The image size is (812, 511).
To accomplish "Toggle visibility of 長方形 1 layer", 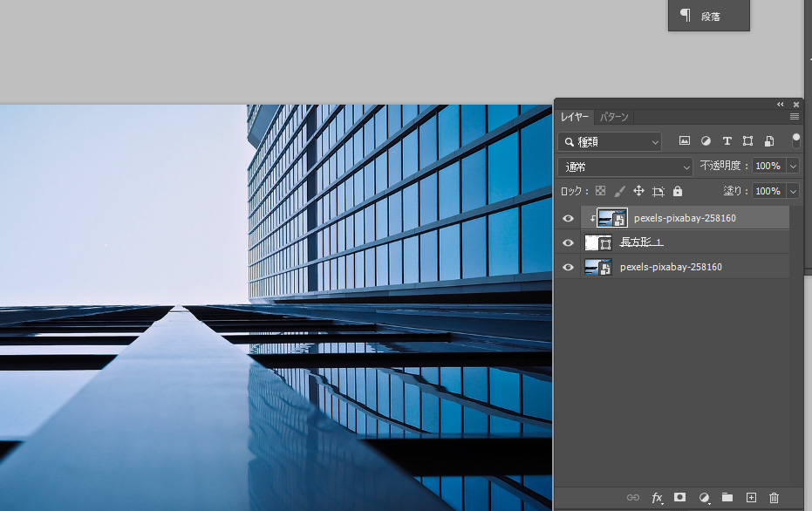I will coord(569,242).
